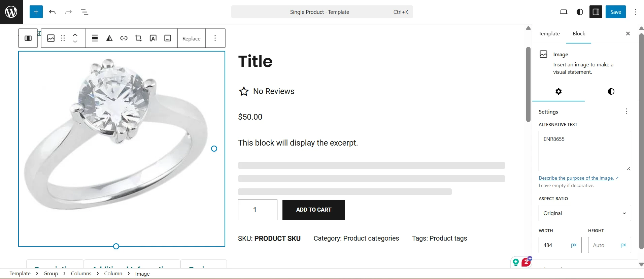The image size is (644, 279).
Task: Save the template
Action: [x=616, y=12]
